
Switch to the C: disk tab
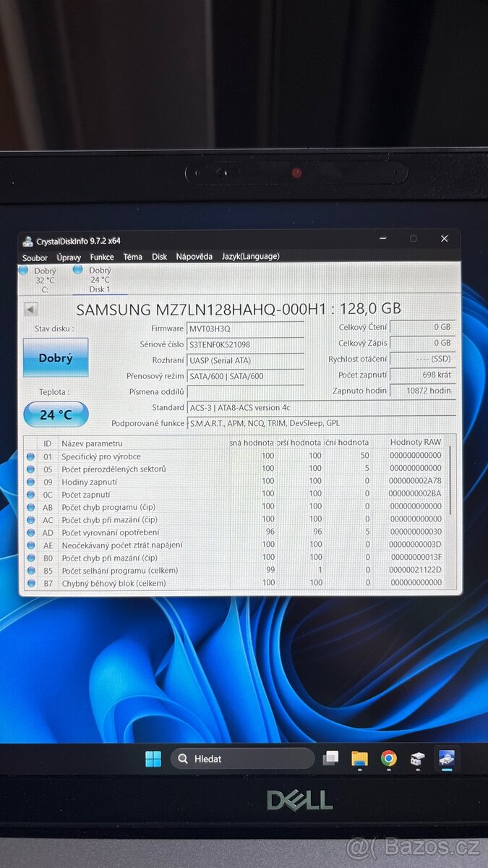point(44,280)
